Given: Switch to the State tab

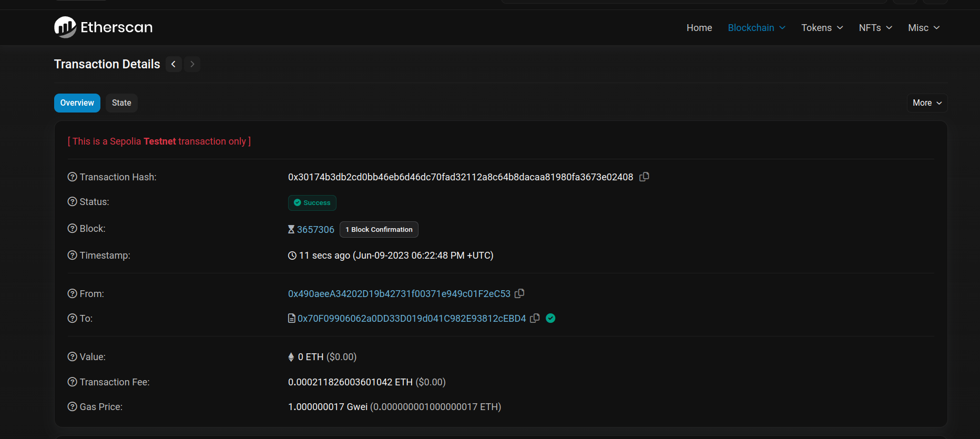Looking at the screenshot, I should 121,103.
